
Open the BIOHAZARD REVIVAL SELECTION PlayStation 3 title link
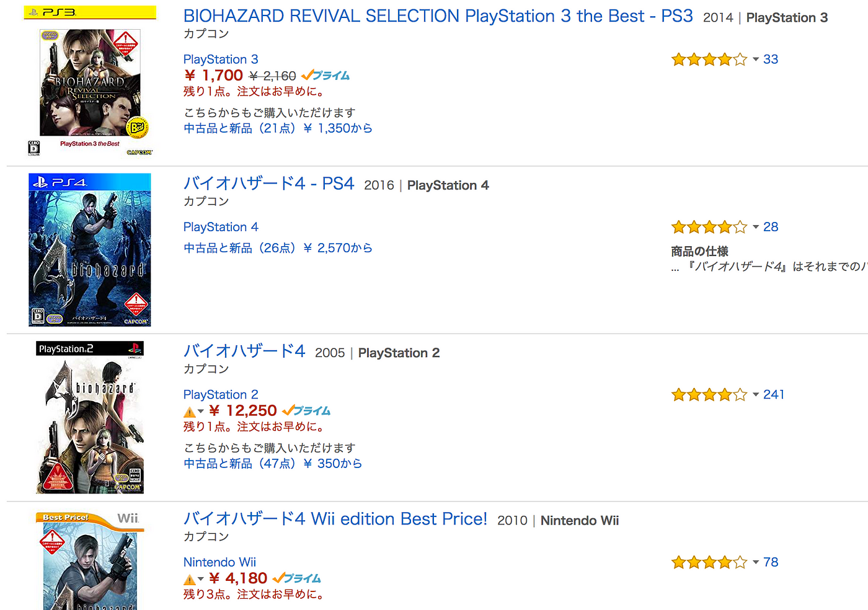[x=438, y=16]
